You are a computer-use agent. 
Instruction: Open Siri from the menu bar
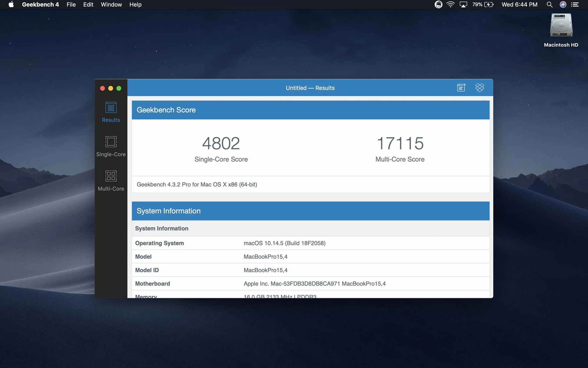[563, 4]
